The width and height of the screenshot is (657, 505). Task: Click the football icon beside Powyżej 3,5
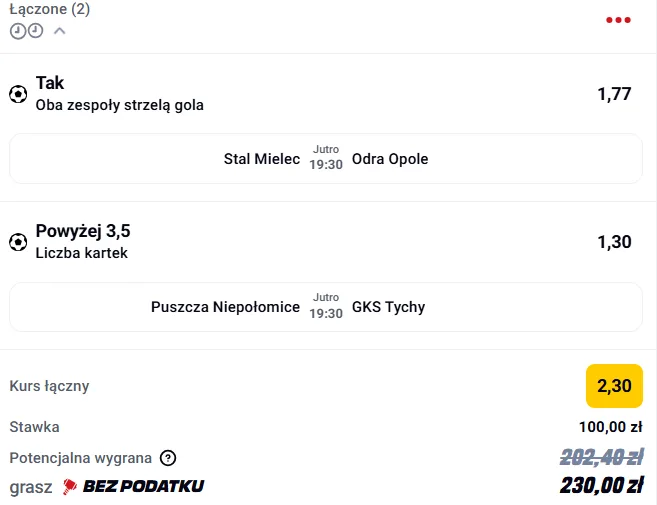coord(18,242)
